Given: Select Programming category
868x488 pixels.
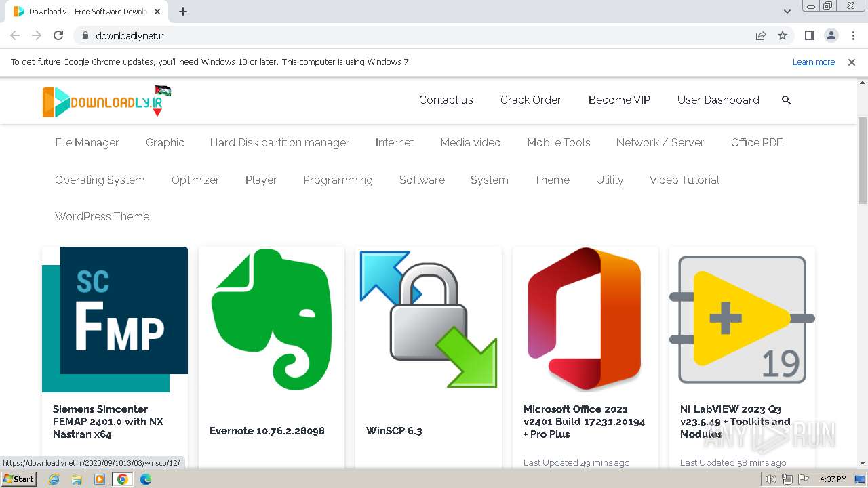Looking at the screenshot, I should coord(338,180).
